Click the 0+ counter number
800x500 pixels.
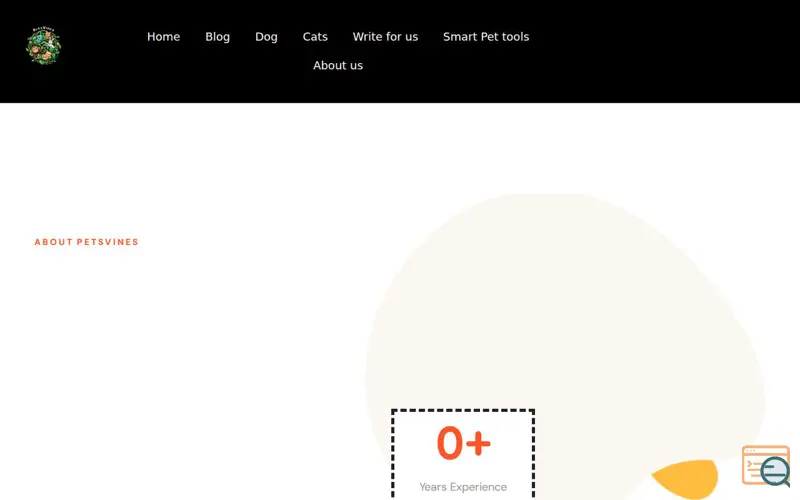tap(463, 443)
